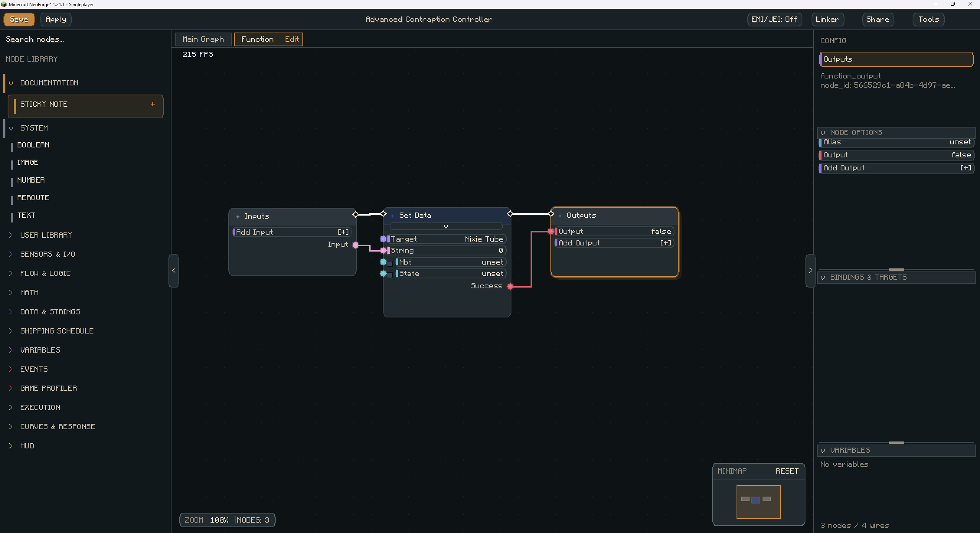Click the execution-in diamond on Set Data node
This screenshot has width=980, height=533.
tap(383, 214)
